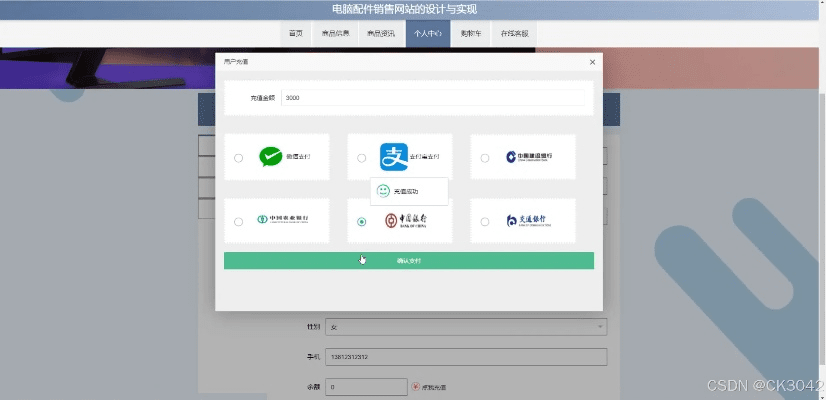
Task: Select the 中国建设银行 radio button
Action: click(x=485, y=158)
